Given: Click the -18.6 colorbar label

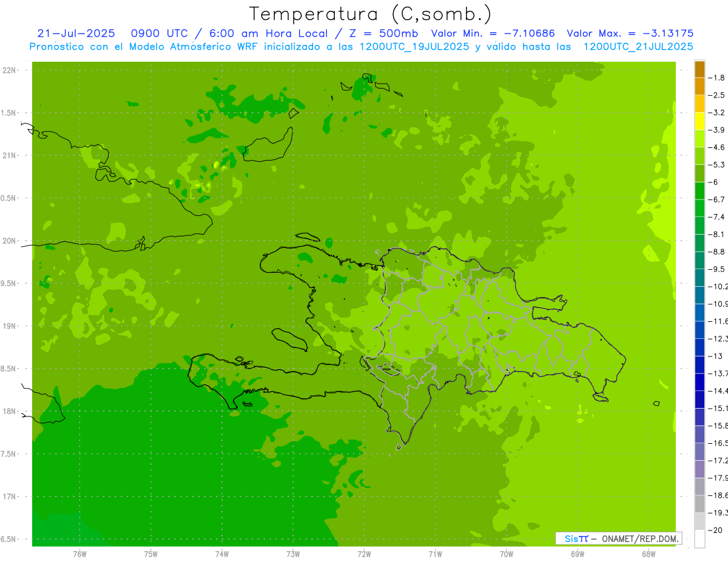Looking at the screenshot, I should 718,495.
